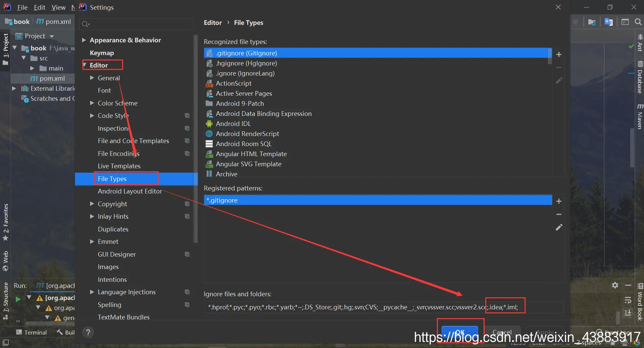644x348 pixels.
Task: Click the Ignore files and folders field
Action: click(384, 307)
